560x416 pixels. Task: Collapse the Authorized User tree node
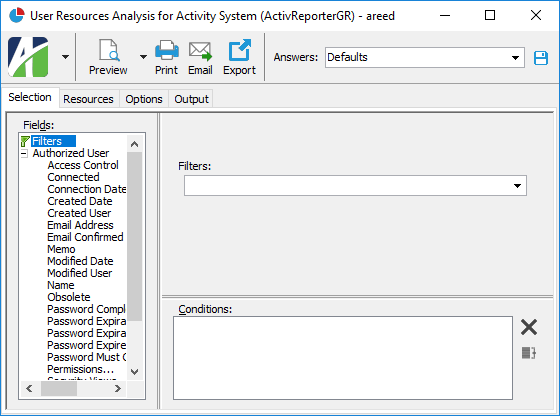[24, 154]
